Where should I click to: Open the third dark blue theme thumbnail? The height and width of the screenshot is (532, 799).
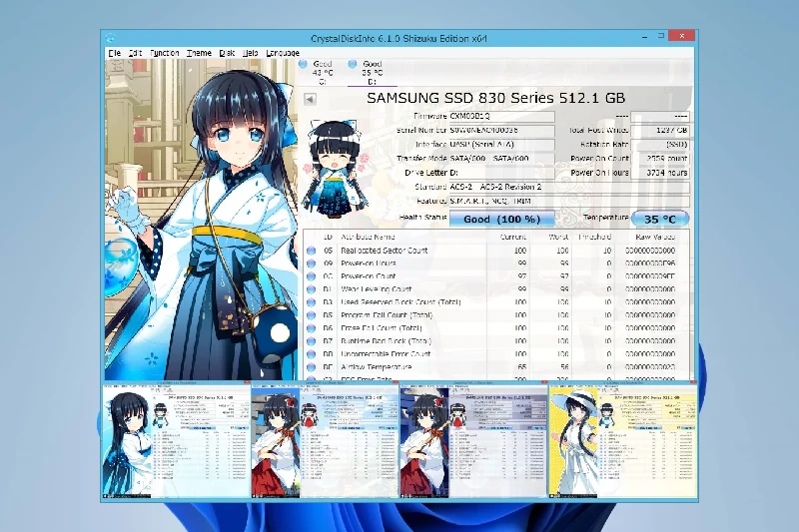473,441
